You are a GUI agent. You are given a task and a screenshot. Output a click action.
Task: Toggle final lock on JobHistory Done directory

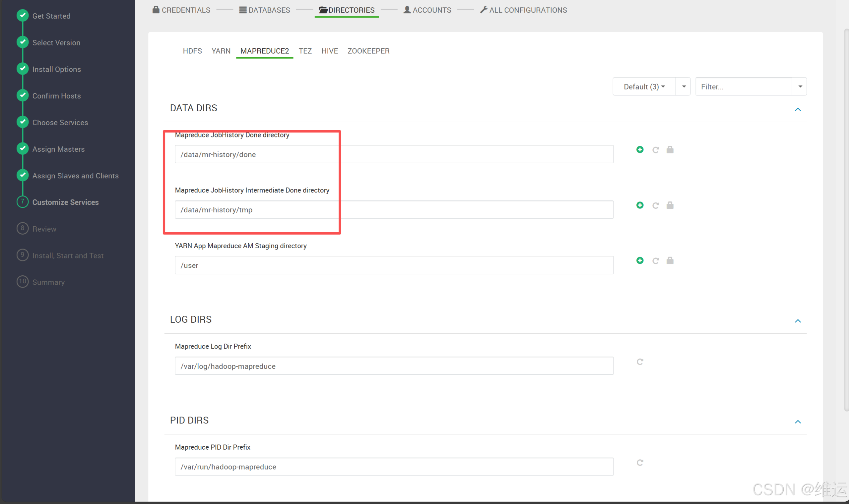(x=670, y=149)
